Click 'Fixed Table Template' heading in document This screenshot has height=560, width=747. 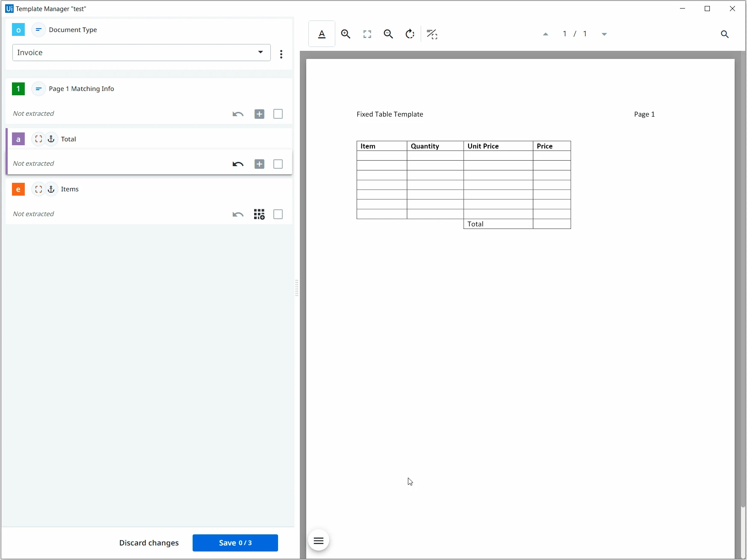pyautogui.click(x=390, y=114)
